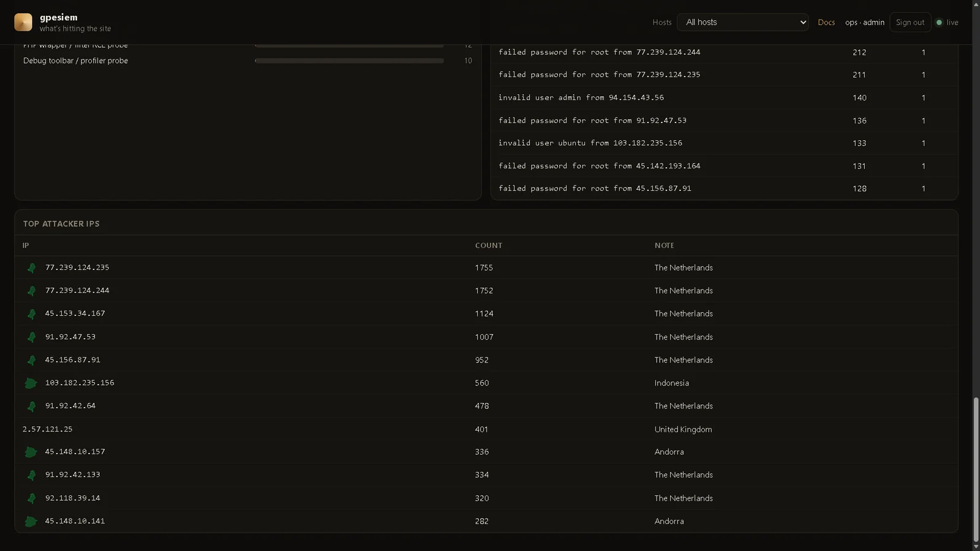The height and width of the screenshot is (551, 980).
Task: Click the page vertical scrollbar thumb
Action: click(976, 468)
